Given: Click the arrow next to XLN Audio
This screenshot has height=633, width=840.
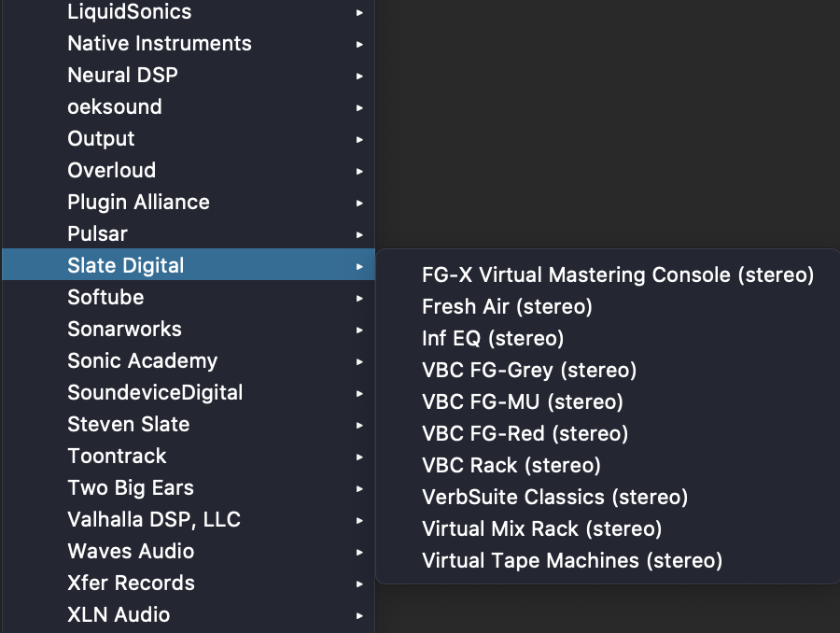Looking at the screenshot, I should click(359, 615).
